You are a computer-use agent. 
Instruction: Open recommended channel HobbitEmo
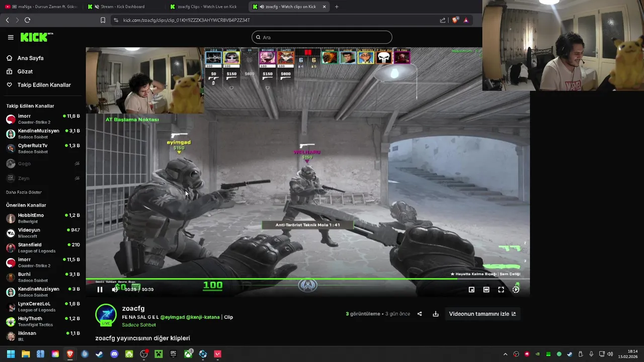[43, 218]
